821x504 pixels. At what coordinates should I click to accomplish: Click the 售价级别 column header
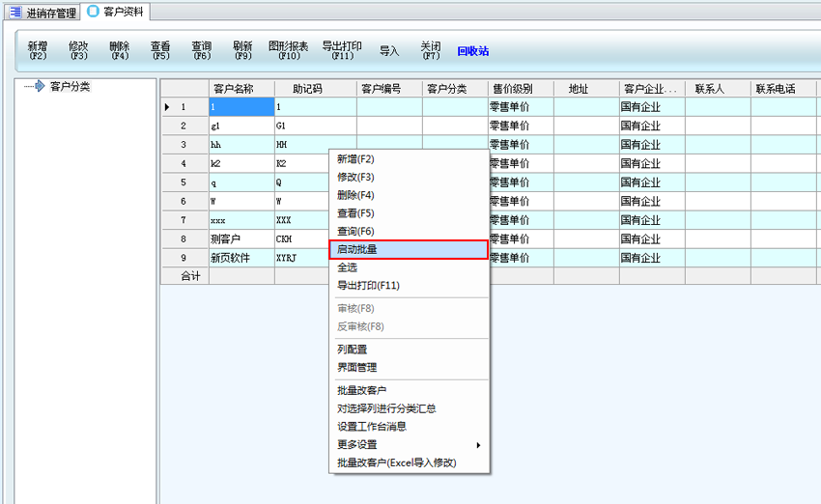click(511, 89)
